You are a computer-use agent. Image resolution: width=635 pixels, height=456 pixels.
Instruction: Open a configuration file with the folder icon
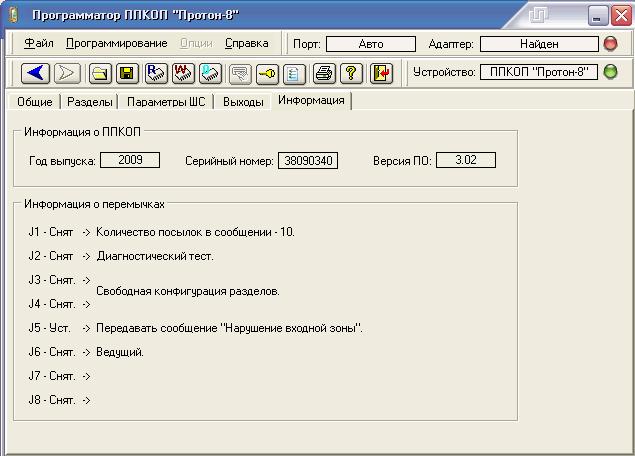tap(100, 73)
